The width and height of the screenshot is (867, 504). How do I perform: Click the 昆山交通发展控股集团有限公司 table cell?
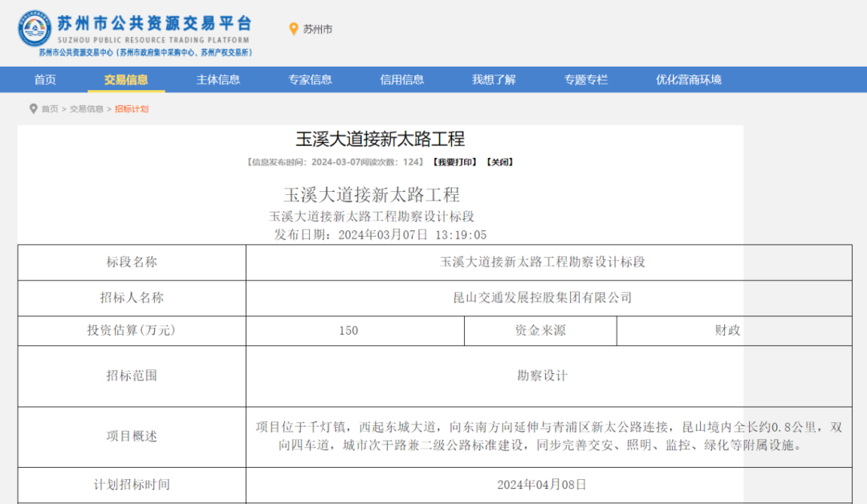coord(543,298)
